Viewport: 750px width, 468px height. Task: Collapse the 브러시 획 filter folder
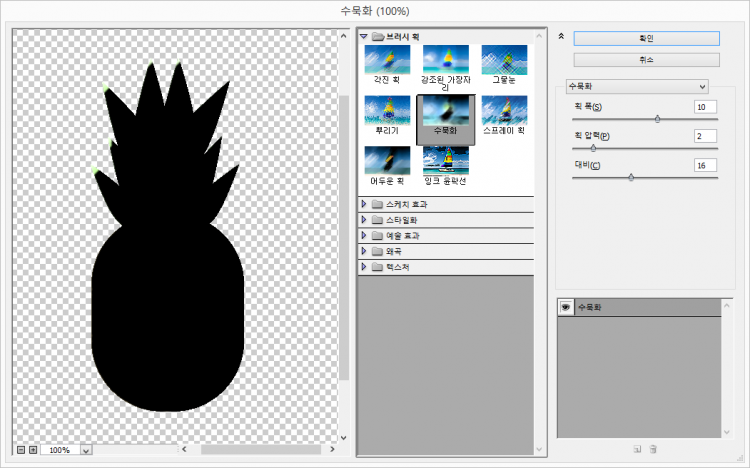coord(364,36)
